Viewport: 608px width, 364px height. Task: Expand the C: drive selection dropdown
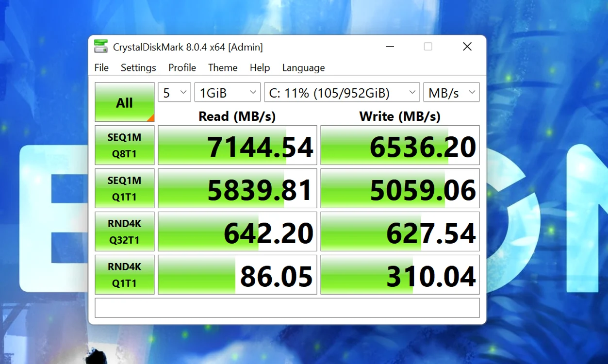342,92
